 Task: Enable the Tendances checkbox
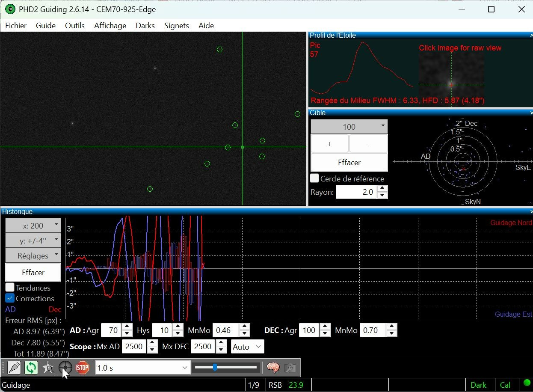10,288
